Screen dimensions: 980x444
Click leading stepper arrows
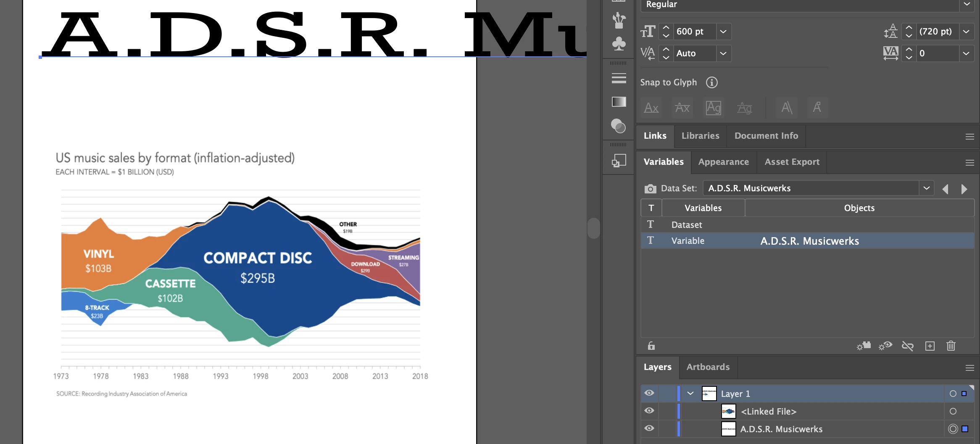pyautogui.click(x=909, y=32)
